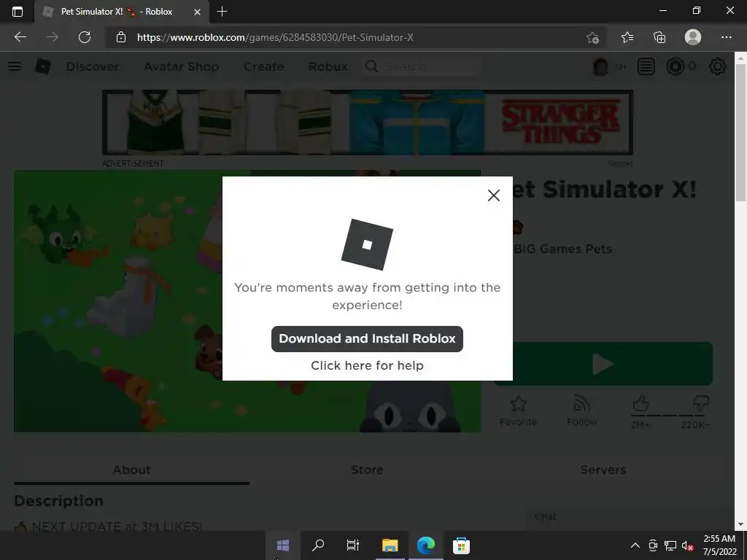Close the Roblox install dialog
Screen dimensions: 747x560
click(494, 195)
